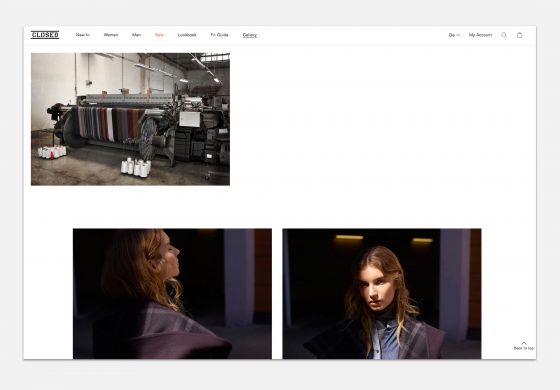Open the weaving loom factory photo
The width and height of the screenshot is (560, 390).
pyautogui.click(x=130, y=119)
